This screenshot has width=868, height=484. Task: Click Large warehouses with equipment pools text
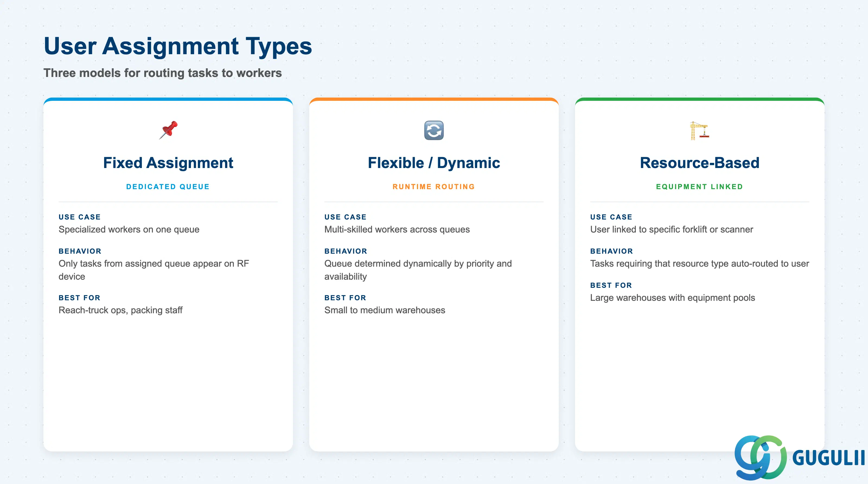click(x=673, y=298)
